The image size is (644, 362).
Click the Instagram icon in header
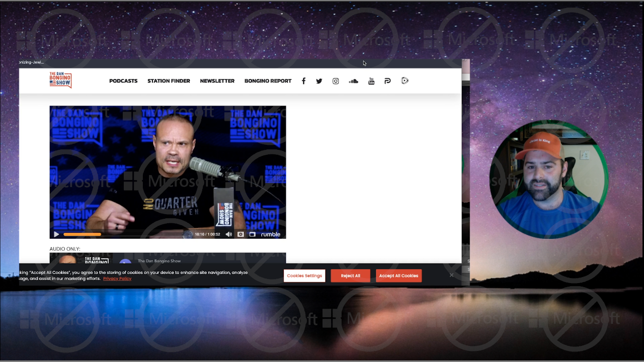coord(336,81)
